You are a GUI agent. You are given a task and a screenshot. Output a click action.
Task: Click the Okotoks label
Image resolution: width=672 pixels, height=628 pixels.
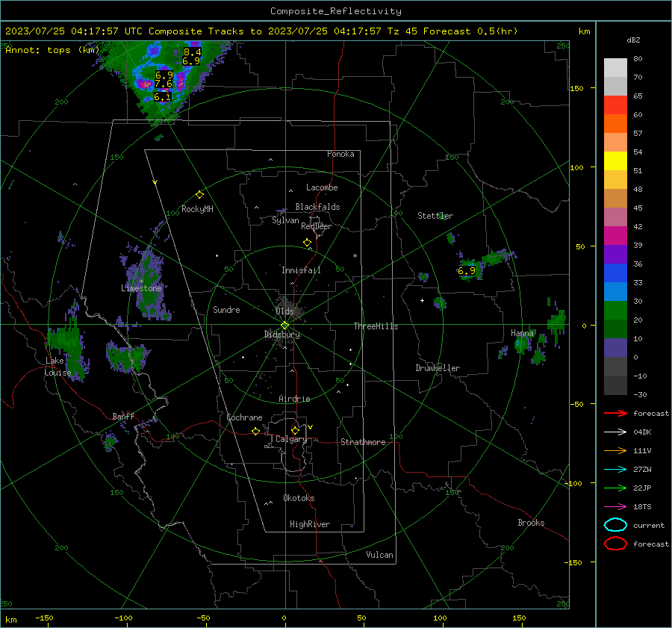tap(299, 498)
